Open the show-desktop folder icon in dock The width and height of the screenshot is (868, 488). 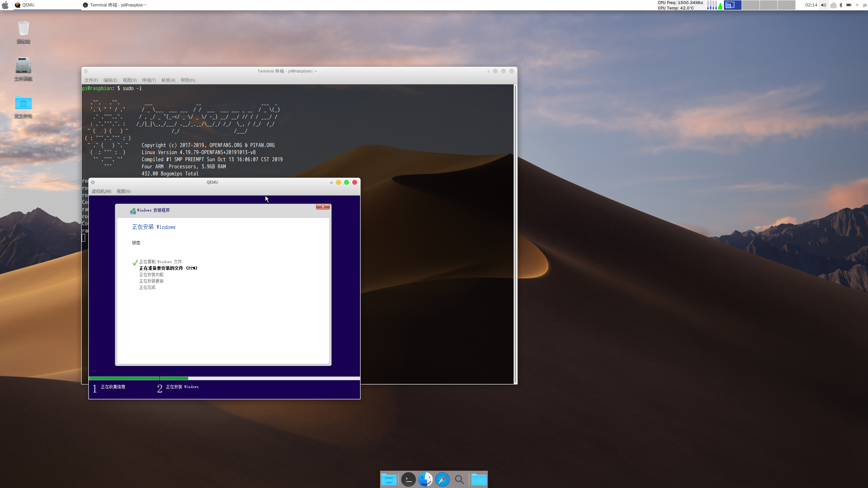pyautogui.click(x=389, y=480)
